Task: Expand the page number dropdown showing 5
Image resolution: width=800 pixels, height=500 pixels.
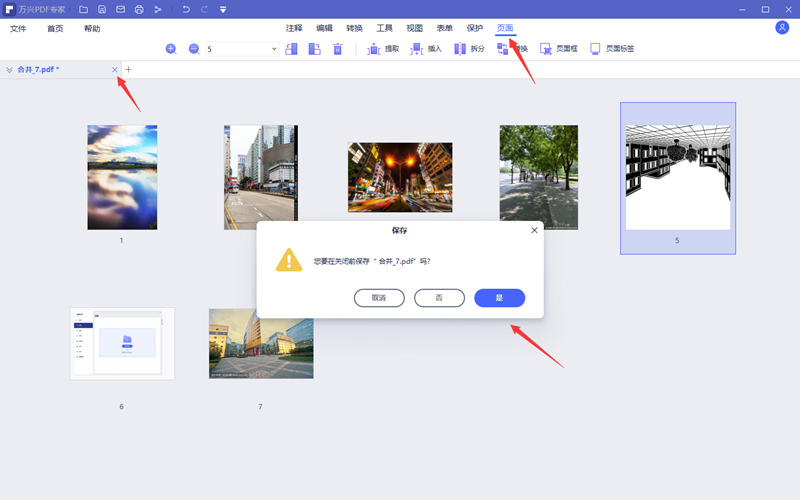Action: point(275,48)
